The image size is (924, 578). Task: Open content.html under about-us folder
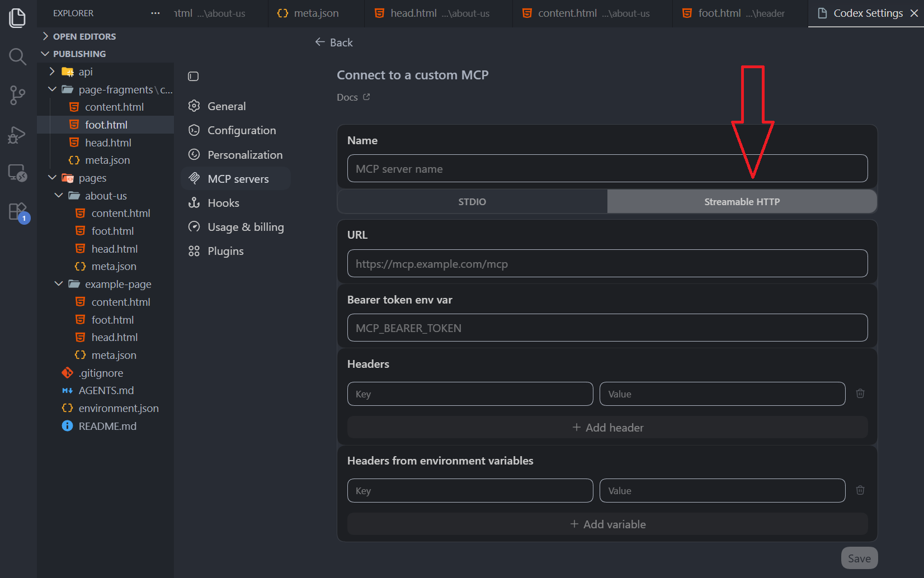(x=105, y=213)
